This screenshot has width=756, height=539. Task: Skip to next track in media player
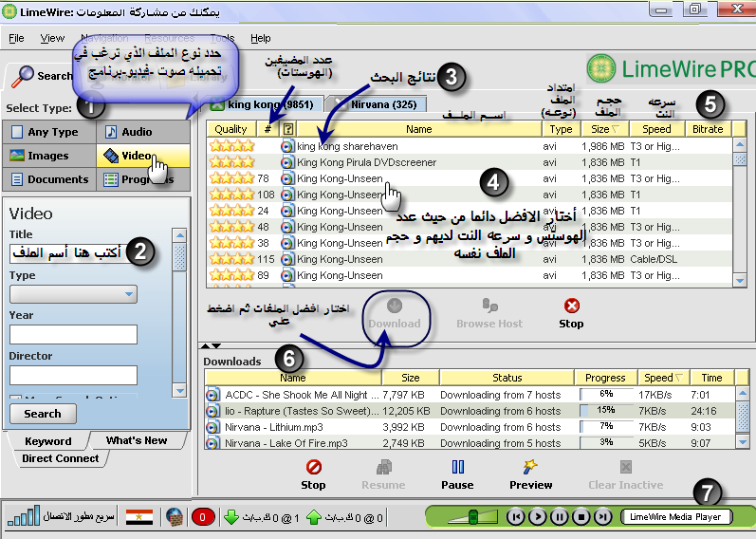coord(602,517)
